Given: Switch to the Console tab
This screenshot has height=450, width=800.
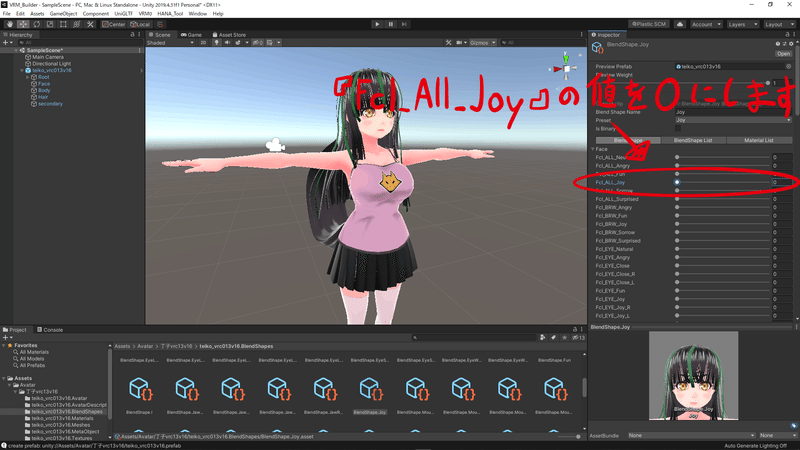Looking at the screenshot, I should tap(50, 330).
